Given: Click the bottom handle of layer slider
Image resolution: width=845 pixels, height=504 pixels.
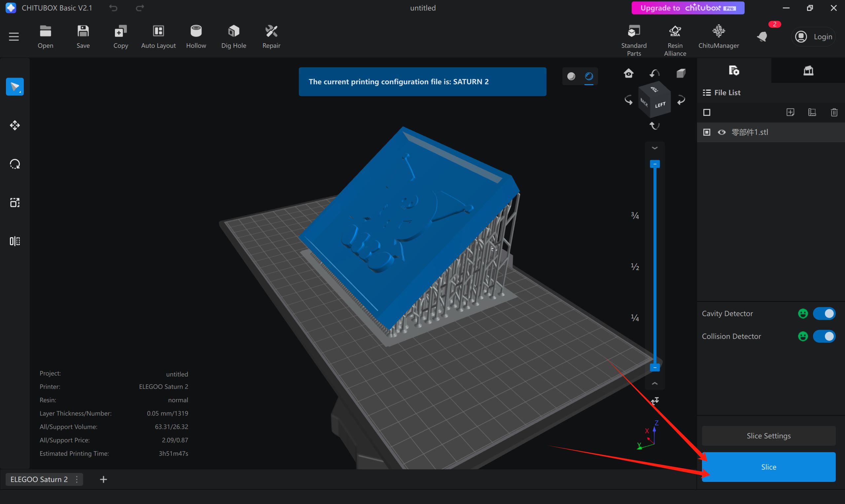Looking at the screenshot, I should click(x=655, y=367).
